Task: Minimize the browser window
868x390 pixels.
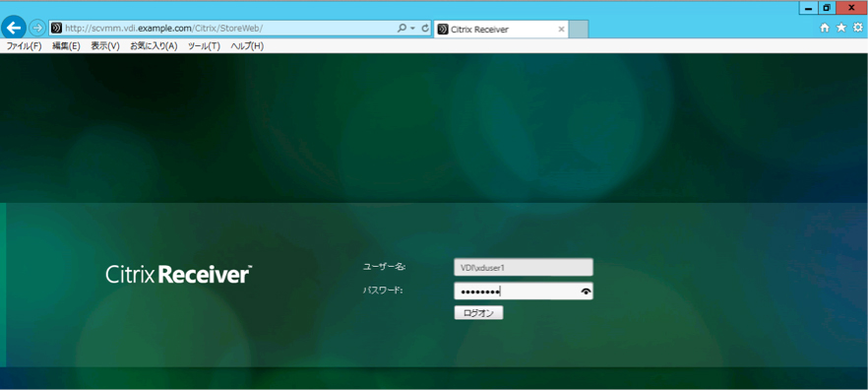Action: coord(809,8)
